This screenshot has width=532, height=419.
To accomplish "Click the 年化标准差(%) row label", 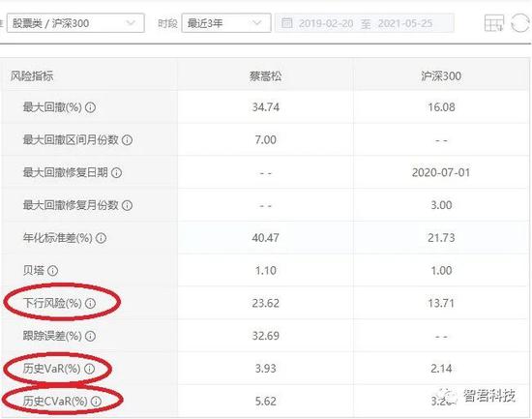I will [57, 238].
